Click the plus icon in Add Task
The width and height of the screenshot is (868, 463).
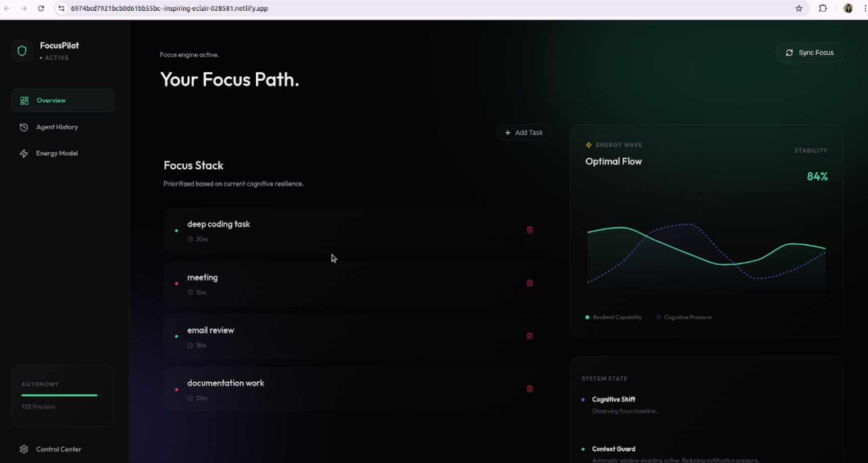pos(508,132)
